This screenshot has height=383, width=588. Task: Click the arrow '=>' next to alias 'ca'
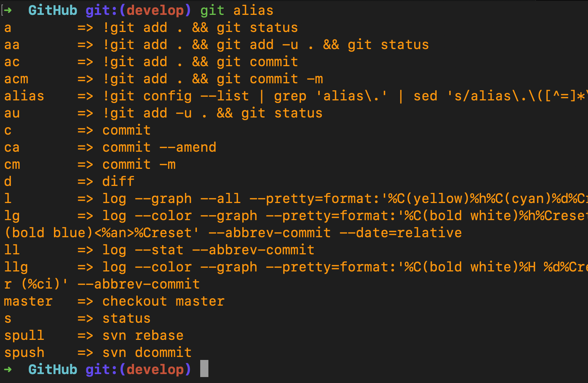[x=85, y=147]
